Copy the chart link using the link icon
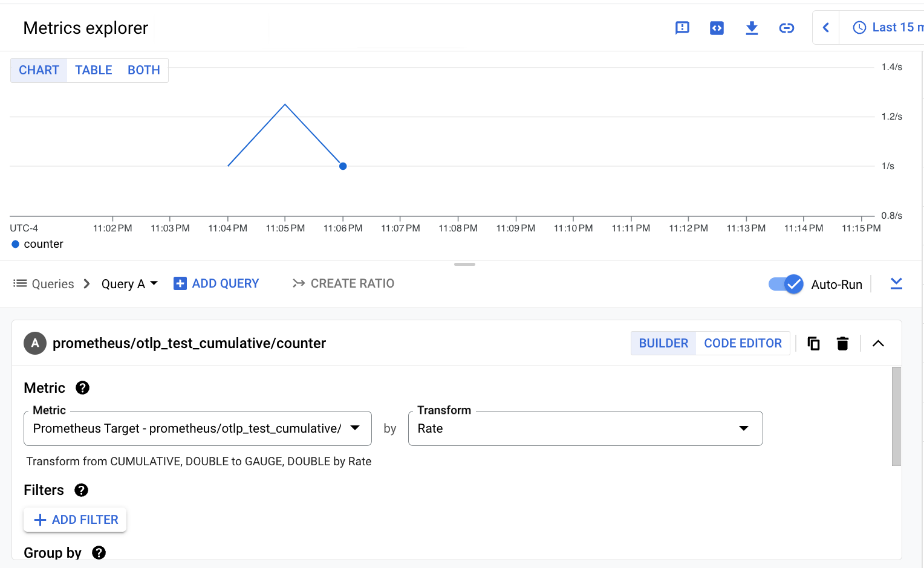The height and width of the screenshot is (568, 924). point(787,27)
